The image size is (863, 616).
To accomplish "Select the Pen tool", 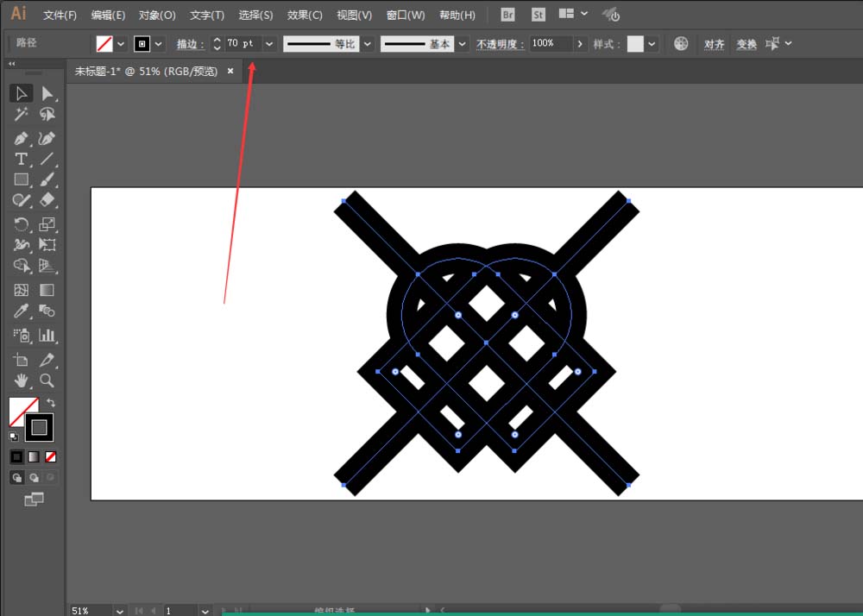I will (21, 138).
